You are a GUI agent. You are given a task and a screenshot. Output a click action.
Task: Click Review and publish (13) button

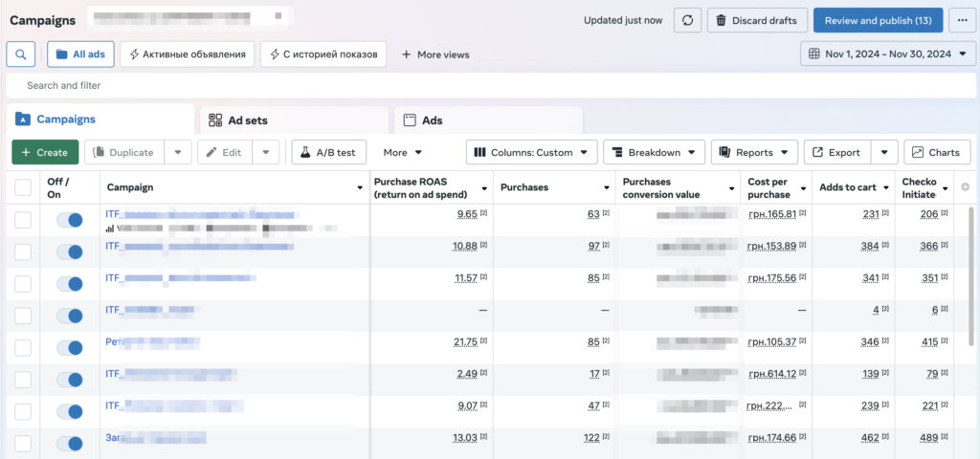pyautogui.click(x=877, y=20)
